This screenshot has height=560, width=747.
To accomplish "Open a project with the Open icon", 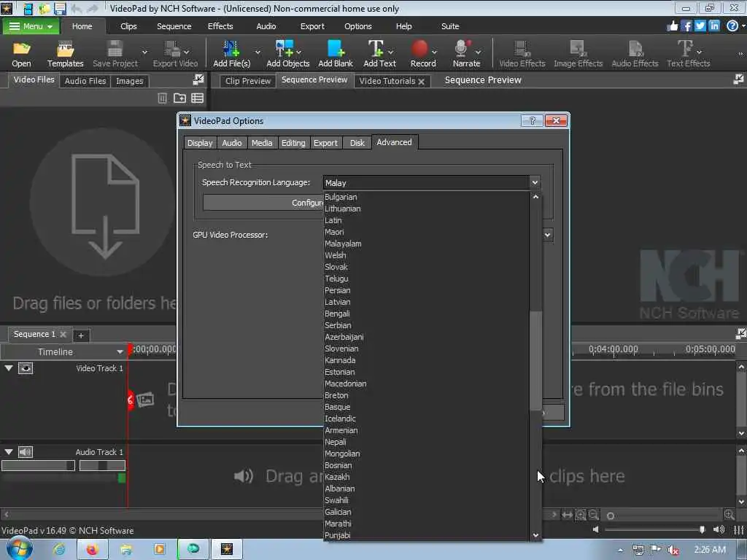I will [21, 49].
